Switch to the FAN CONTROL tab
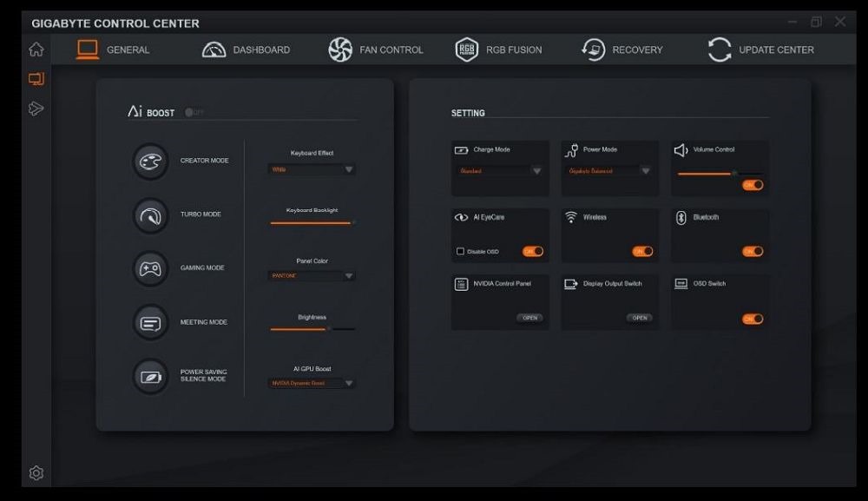Viewport: 868px width, 501px height. [375, 49]
